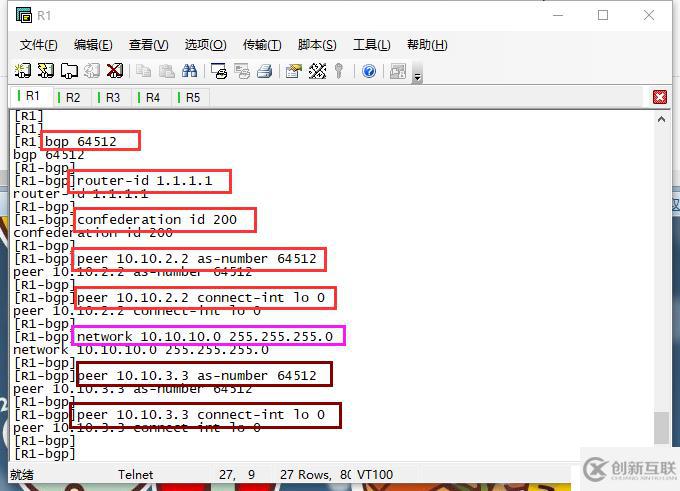This screenshot has width=680, height=491.
Task: Switch to the R2 session tab
Action: click(x=72, y=98)
